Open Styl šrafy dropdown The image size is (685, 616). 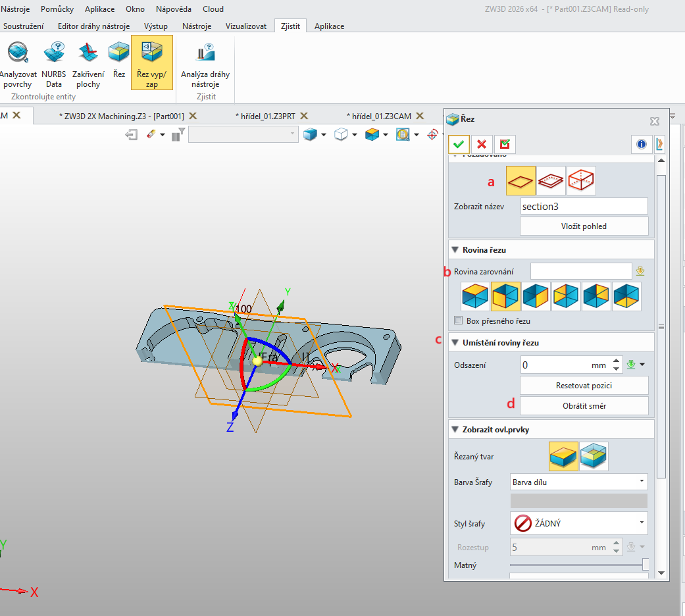point(579,523)
